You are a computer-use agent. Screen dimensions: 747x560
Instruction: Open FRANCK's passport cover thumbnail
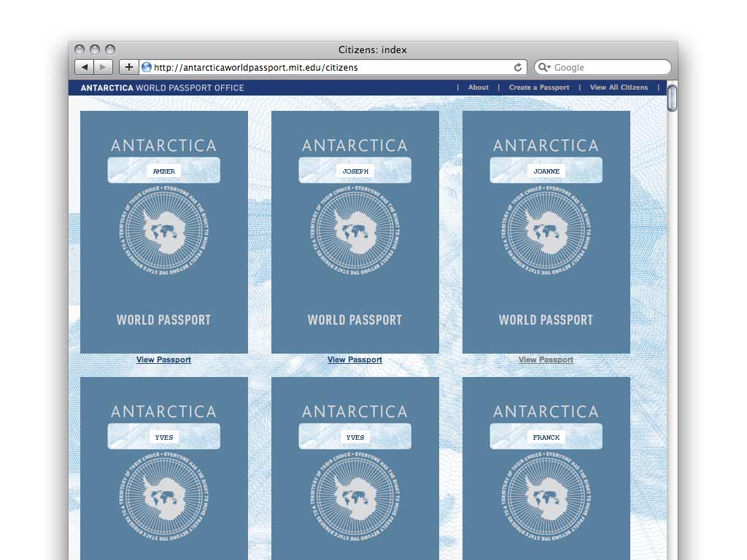pyautogui.click(x=546, y=469)
